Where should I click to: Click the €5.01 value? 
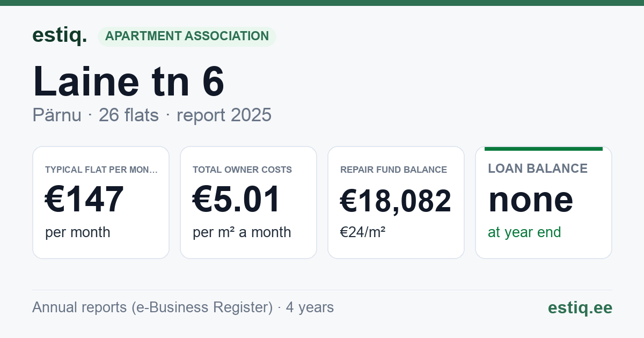237,199
